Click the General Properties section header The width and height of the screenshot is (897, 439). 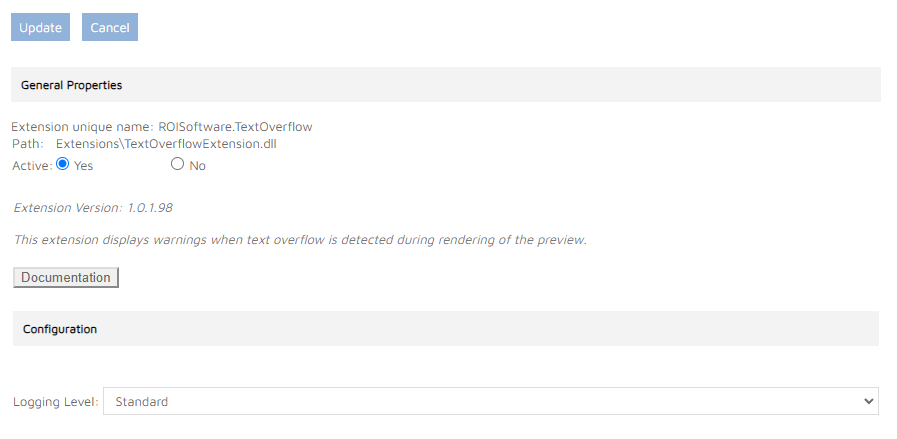72,85
